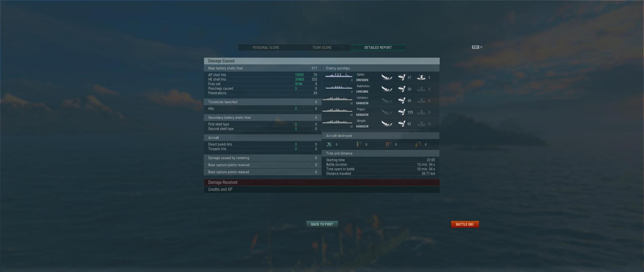The width and height of the screenshot is (644, 272).
Task: Click the sunk-ship icon on the Dresden row
Action: tap(387, 78)
